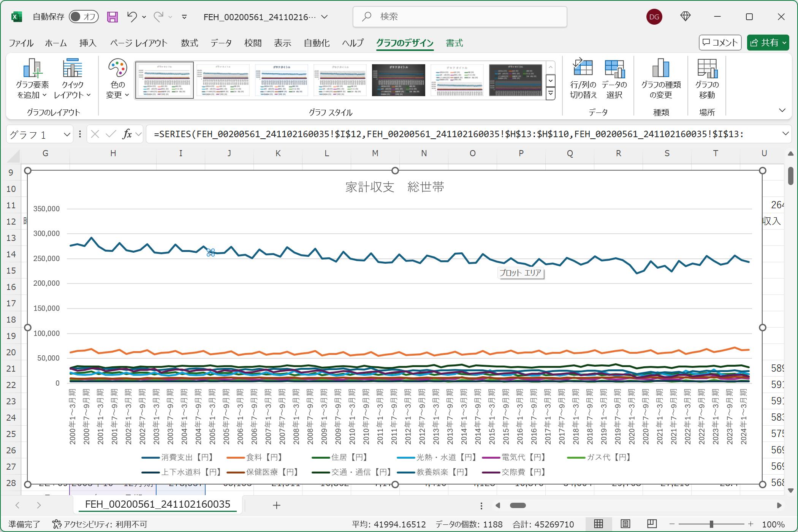Screen dimensions: 798x532
Task: Open 校閲 tab
Action: tap(253, 43)
